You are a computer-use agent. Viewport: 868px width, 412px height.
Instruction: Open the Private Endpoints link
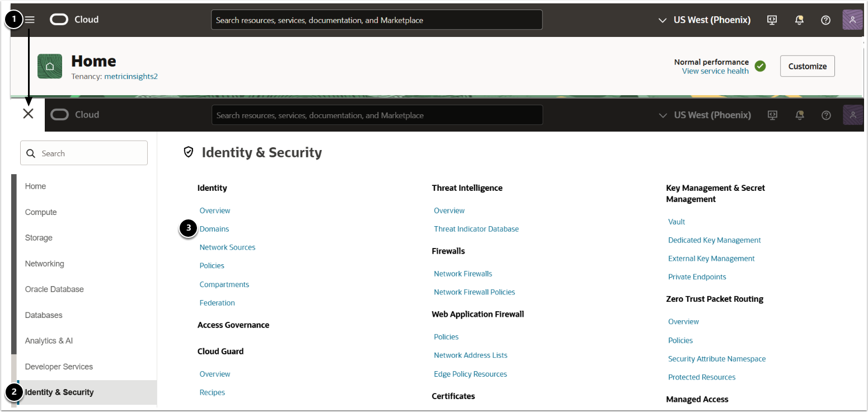coord(697,277)
